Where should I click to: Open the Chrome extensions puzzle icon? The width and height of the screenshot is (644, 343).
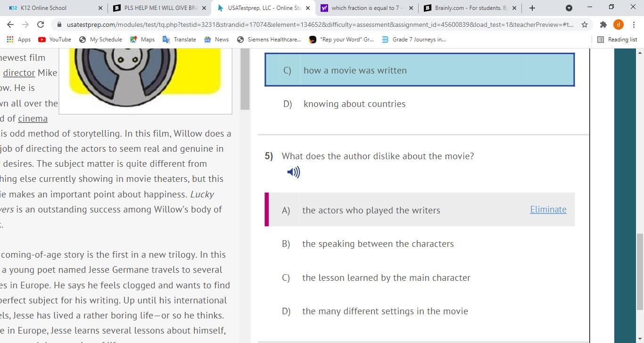603,24
